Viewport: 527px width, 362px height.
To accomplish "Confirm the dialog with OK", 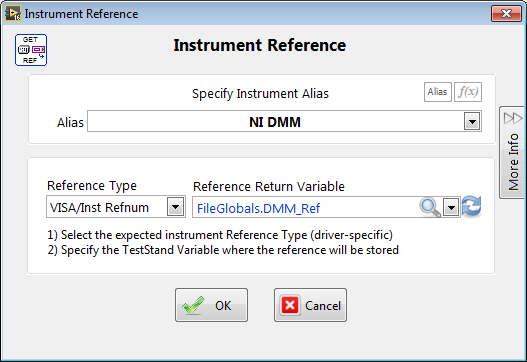I will (x=211, y=305).
